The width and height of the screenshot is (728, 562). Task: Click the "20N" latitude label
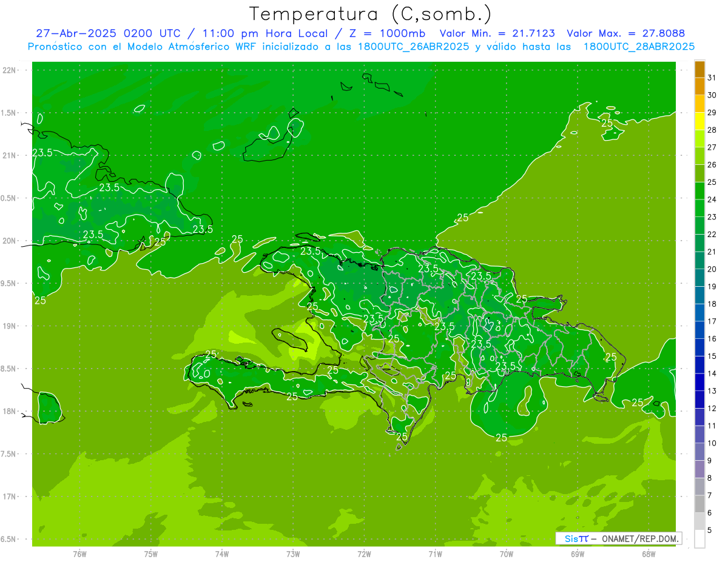point(10,241)
